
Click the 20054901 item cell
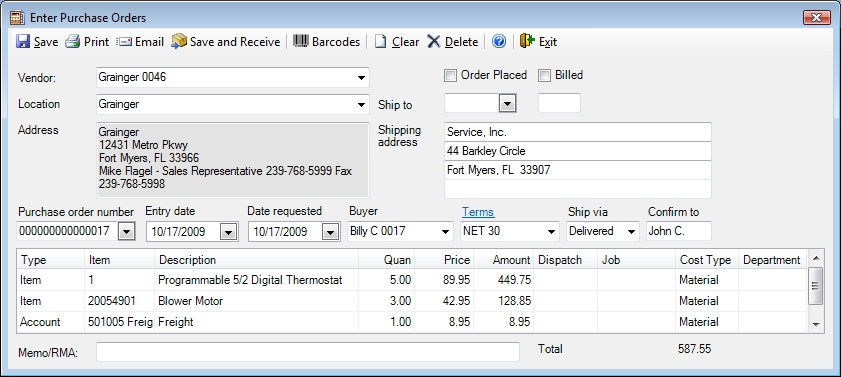tap(120, 301)
